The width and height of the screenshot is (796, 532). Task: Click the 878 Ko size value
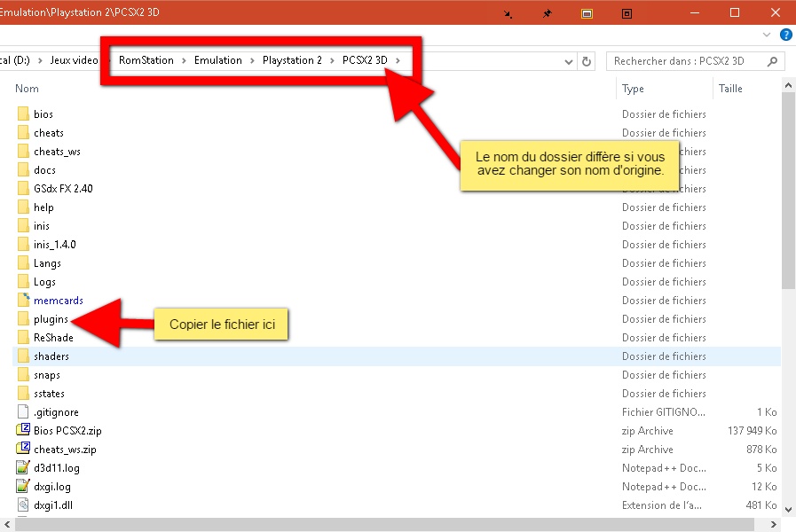click(761, 449)
